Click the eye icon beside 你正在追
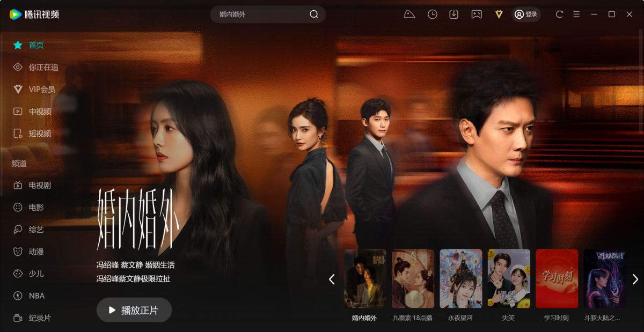 coord(18,67)
